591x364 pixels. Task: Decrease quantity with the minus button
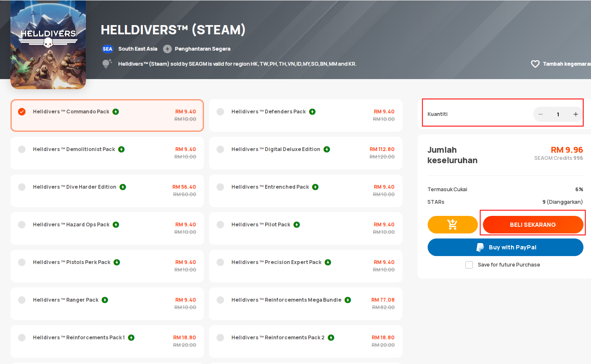[x=541, y=114]
